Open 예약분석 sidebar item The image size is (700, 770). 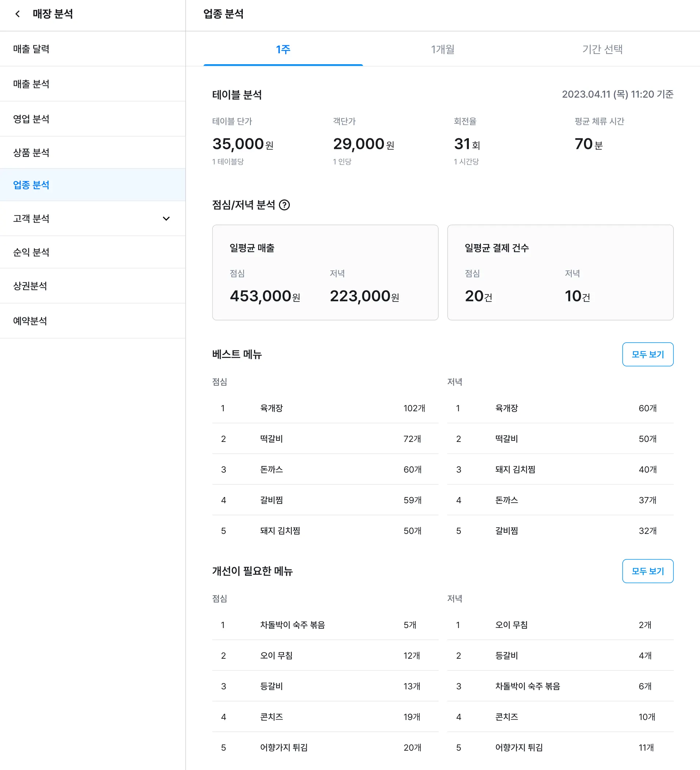[30, 321]
